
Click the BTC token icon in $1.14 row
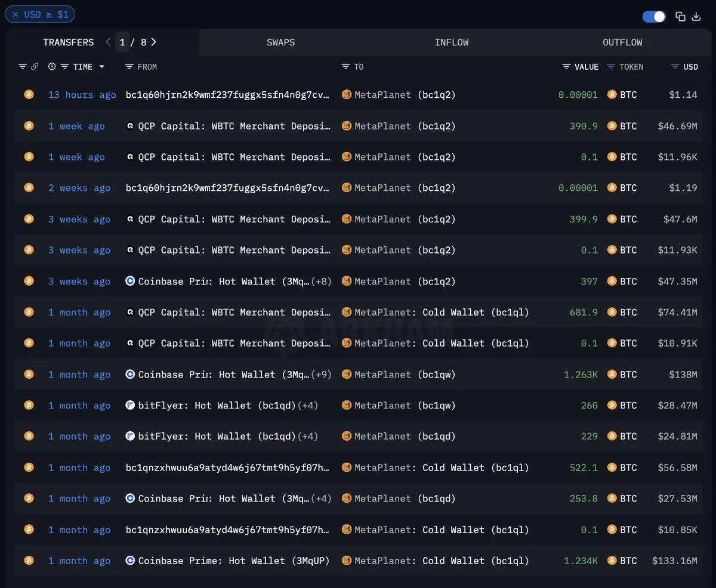[612, 95]
